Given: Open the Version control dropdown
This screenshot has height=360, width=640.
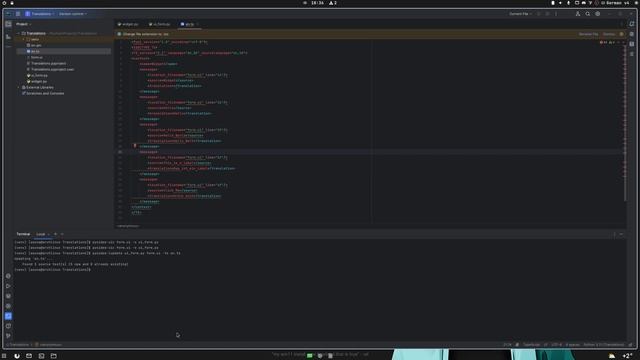Looking at the screenshot, I should point(73,14).
